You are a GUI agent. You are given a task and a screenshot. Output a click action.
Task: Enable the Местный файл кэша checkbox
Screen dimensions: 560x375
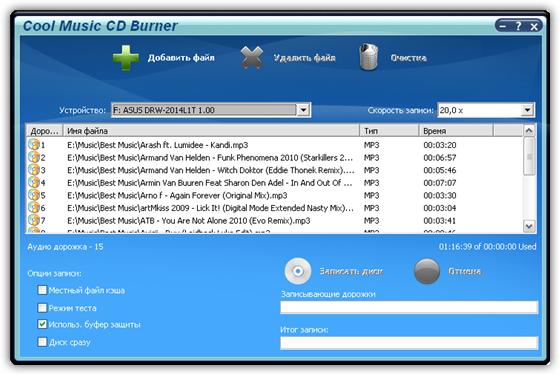tap(42, 290)
